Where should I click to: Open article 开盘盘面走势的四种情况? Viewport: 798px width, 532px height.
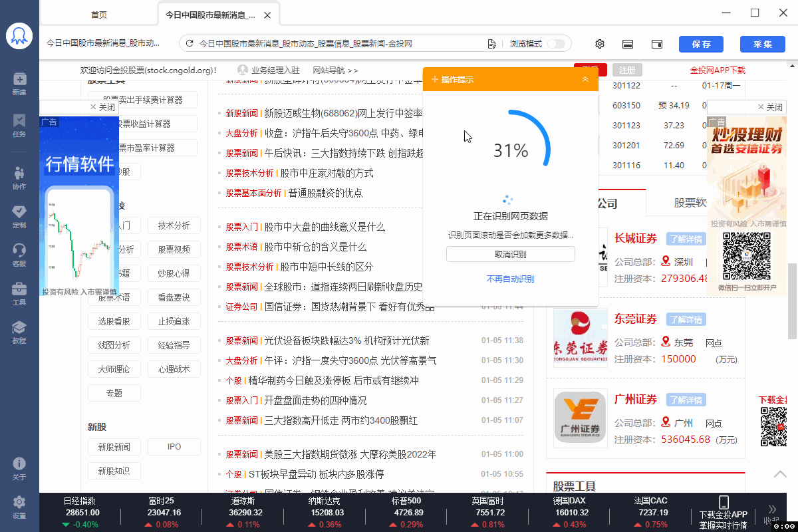(315, 400)
